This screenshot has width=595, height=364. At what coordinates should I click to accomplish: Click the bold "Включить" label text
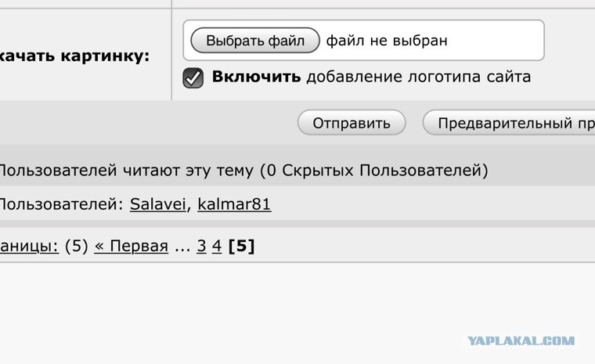pyautogui.click(x=256, y=77)
